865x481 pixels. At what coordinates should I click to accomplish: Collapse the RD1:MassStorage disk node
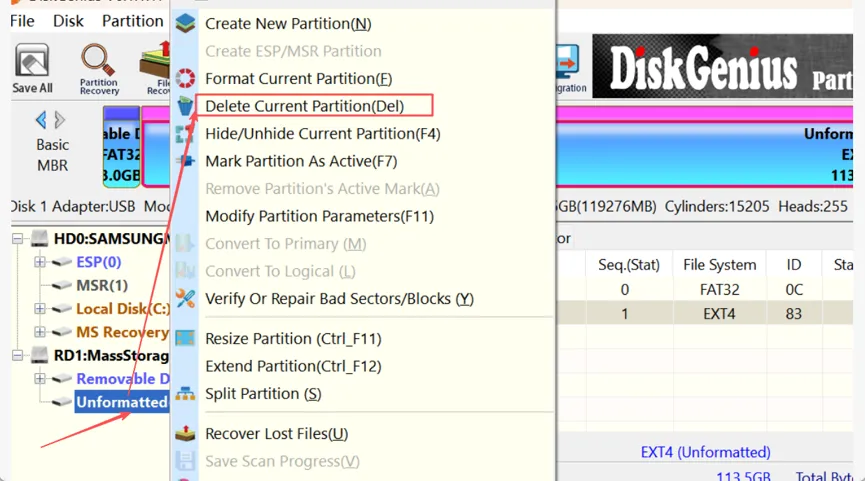point(18,355)
